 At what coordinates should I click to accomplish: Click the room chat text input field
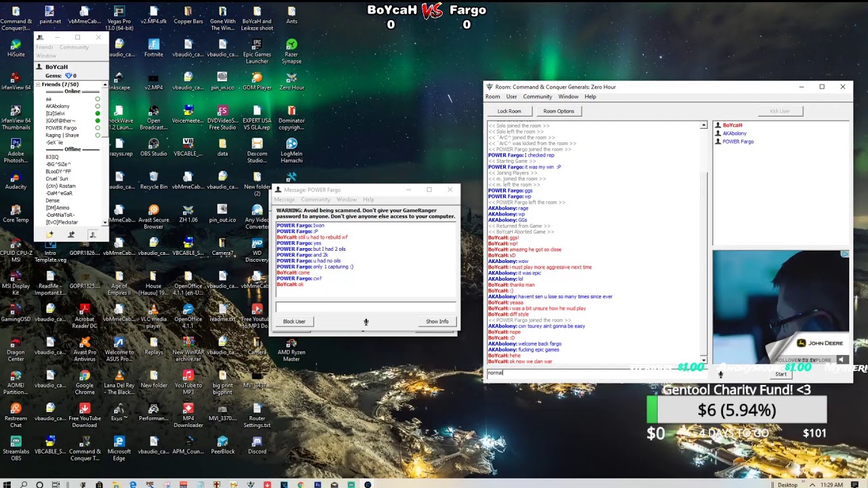(x=597, y=373)
